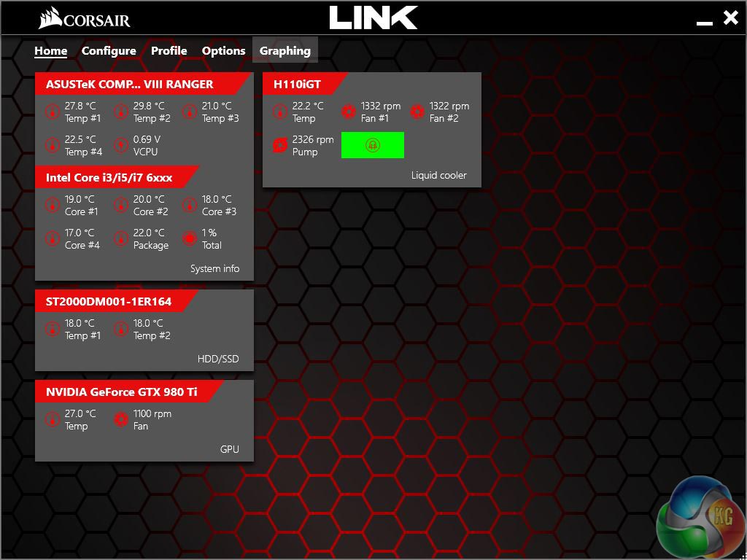Click the motherboard Temp #3 thermometer icon
The image size is (747, 560).
click(x=189, y=112)
